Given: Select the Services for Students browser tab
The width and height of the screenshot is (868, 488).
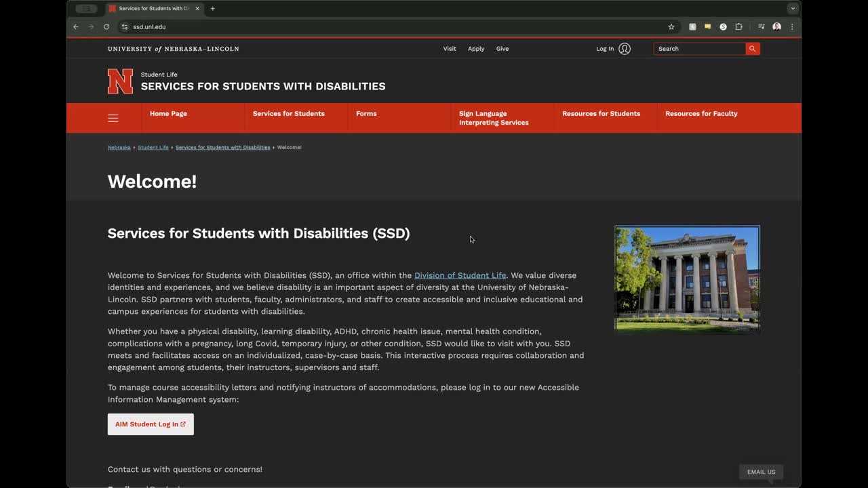Looking at the screenshot, I should click(154, 9).
